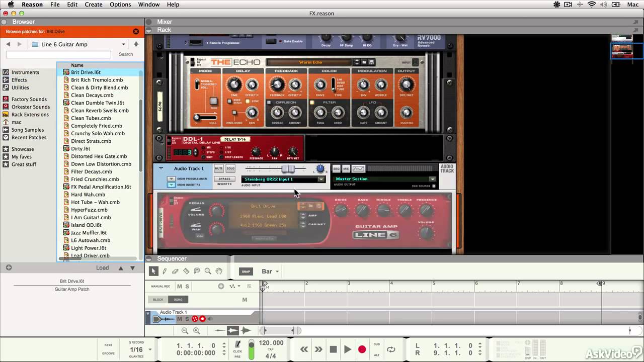Open the Audio Output Master Section dropdown

385,179
